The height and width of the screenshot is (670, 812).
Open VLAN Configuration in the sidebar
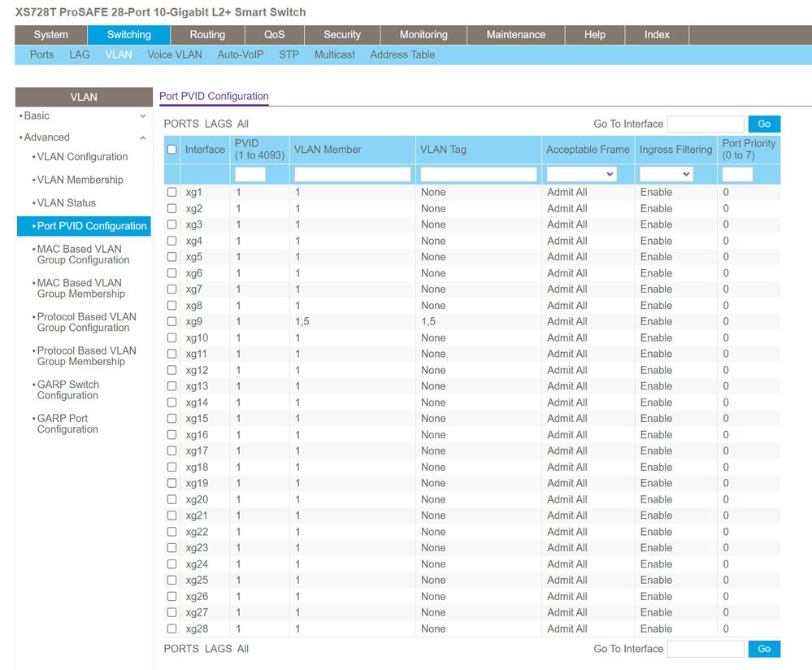82,156
